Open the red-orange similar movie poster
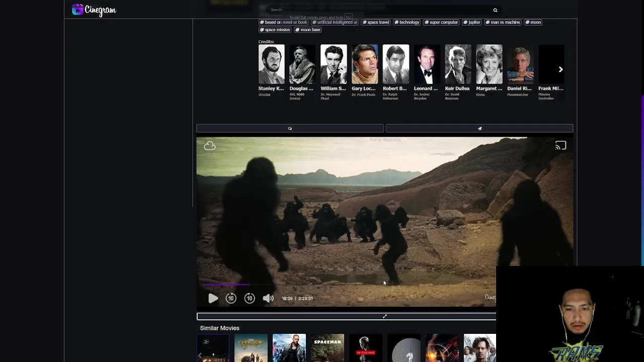 pyautogui.click(x=442, y=348)
